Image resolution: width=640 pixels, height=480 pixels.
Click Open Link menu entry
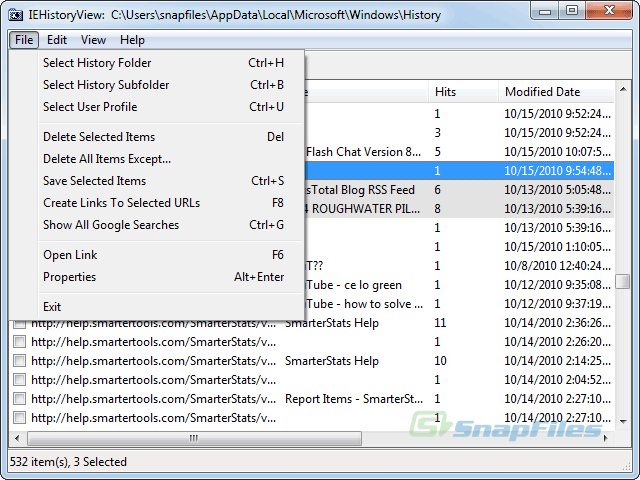pos(171,255)
